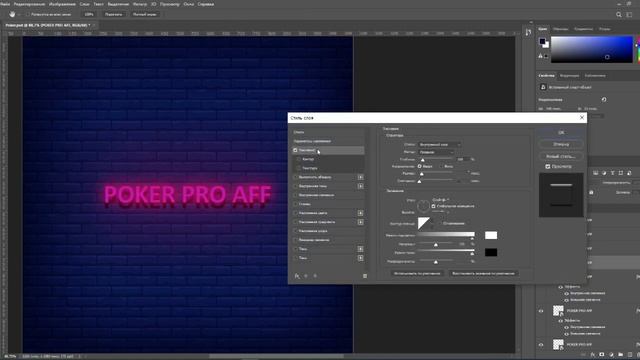Create new layer icon in Layers panel
The width and height of the screenshot is (640, 360).
click(x=630, y=355)
